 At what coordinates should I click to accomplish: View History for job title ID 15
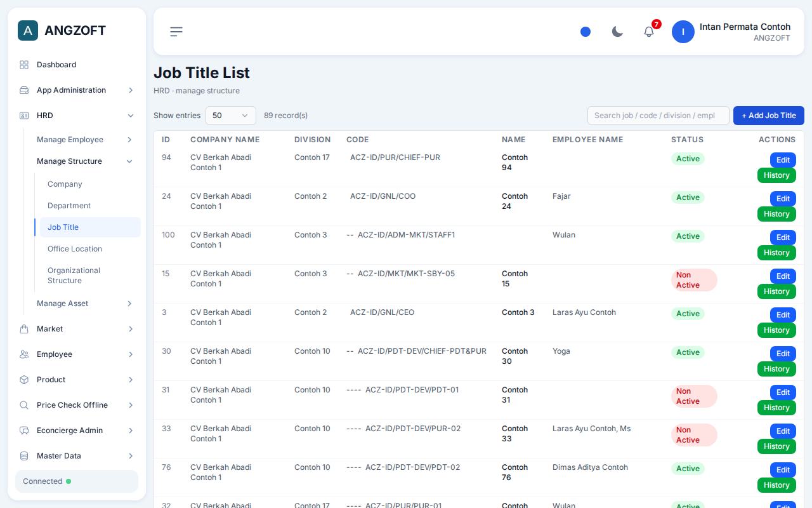(776, 291)
